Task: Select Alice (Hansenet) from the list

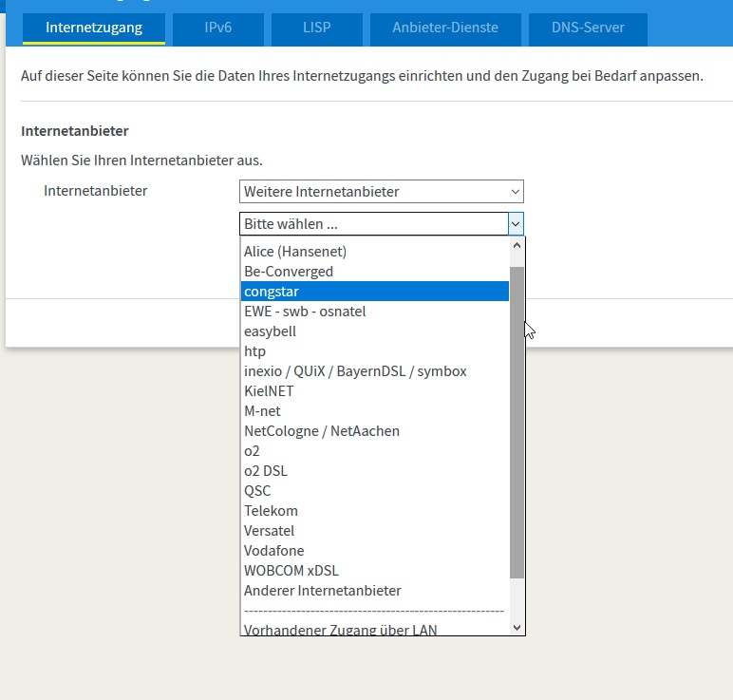Action: pyautogui.click(x=375, y=252)
